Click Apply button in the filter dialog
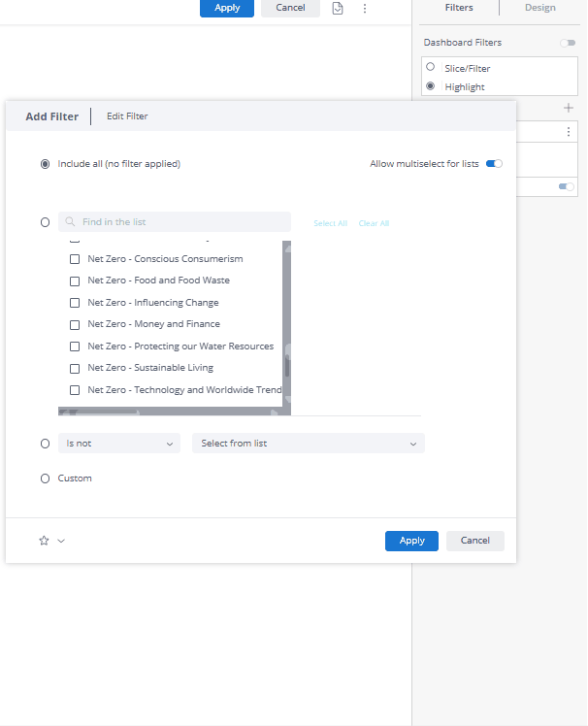The width and height of the screenshot is (588, 726). pyautogui.click(x=411, y=541)
